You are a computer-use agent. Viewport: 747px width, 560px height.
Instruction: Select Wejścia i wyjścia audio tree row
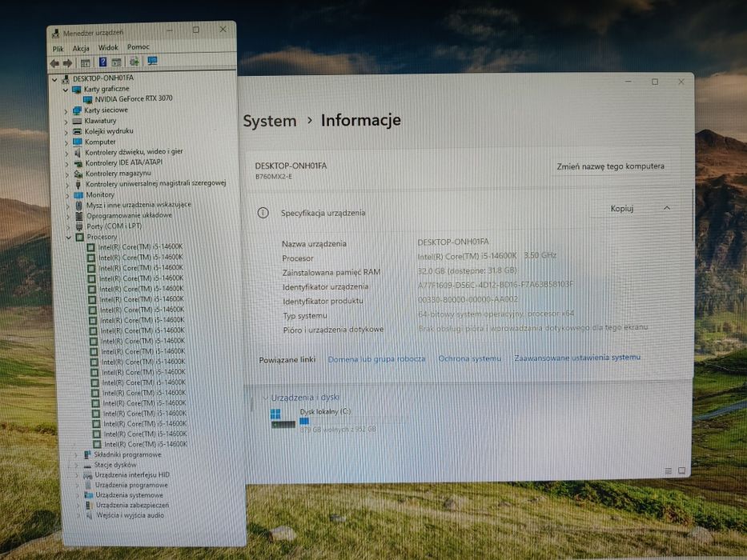pos(130,515)
